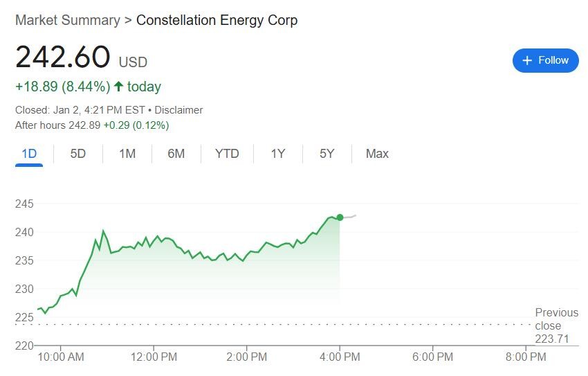Switch to 1Y chart view

tap(277, 154)
